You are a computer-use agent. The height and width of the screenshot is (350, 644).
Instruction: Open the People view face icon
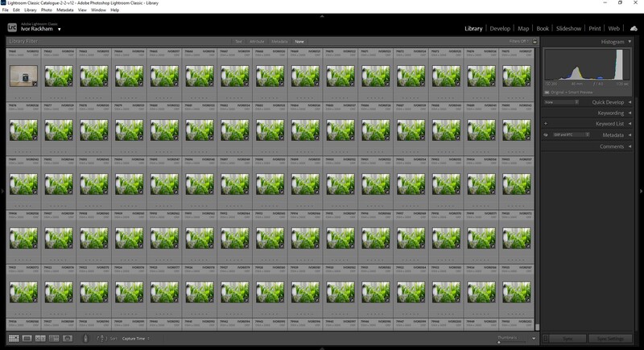pos(68,339)
